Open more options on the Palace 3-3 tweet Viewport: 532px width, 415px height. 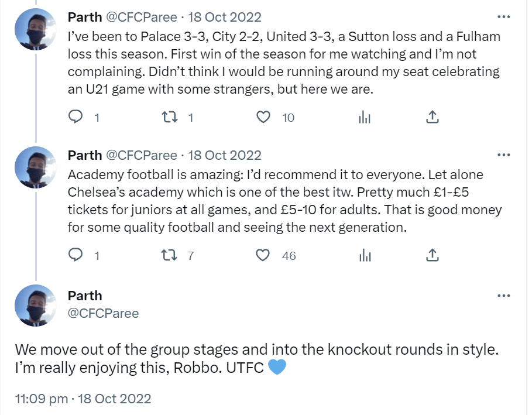point(503,16)
